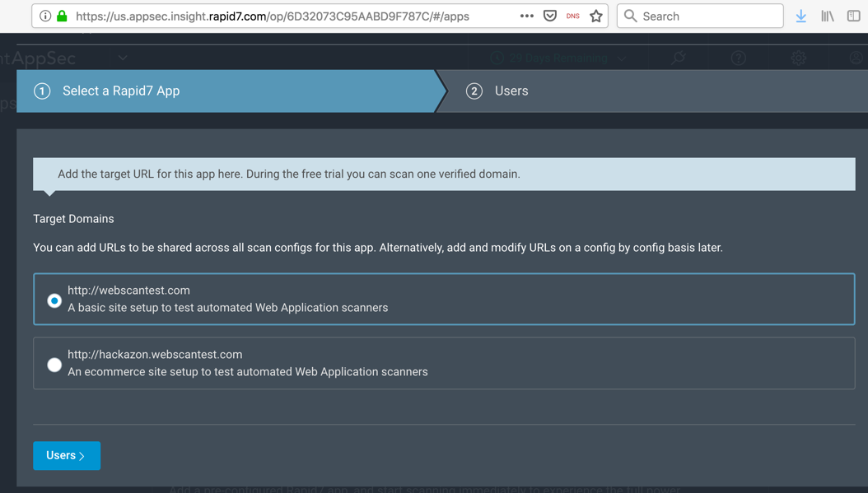Click the address bar URL
The width and height of the screenshot is (868, 493).
pos(272,16)
